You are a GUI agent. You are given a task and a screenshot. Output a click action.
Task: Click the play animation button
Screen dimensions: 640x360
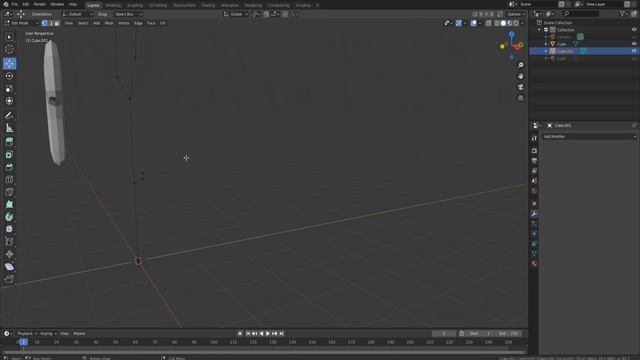click(268, 333)
